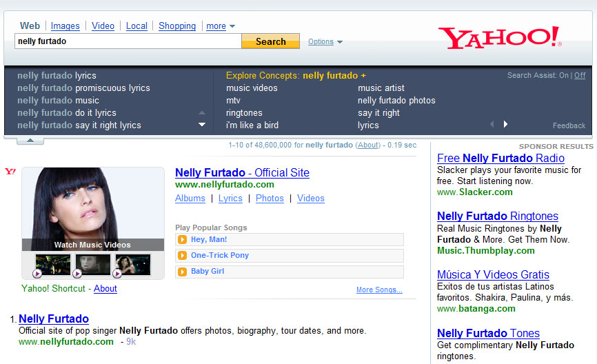Viewport: 597px width, 364px height.
Task: Open Feedback link in assist panel
Action: (569, 125)
